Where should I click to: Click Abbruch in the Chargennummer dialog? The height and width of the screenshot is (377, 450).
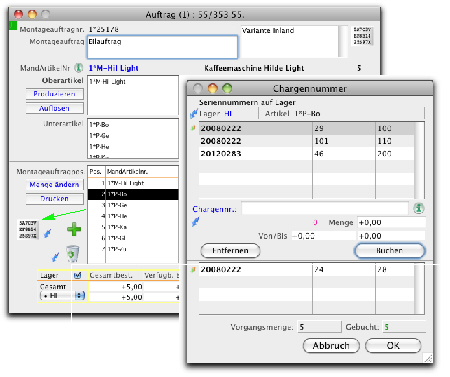(x=331, y=346)
